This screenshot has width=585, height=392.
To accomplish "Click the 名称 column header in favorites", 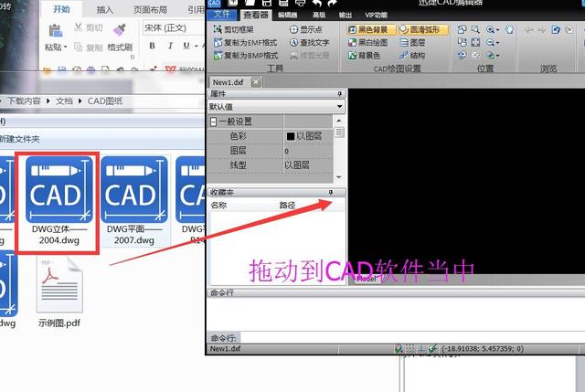I will tap(218, 206).
